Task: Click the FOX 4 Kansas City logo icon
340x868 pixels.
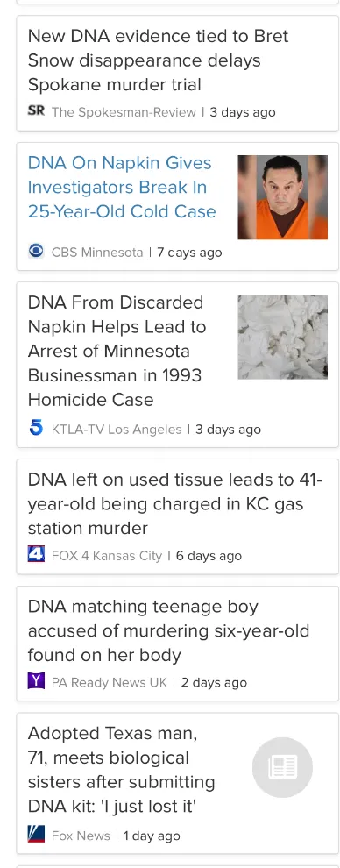Action: (x=36, y=554)
